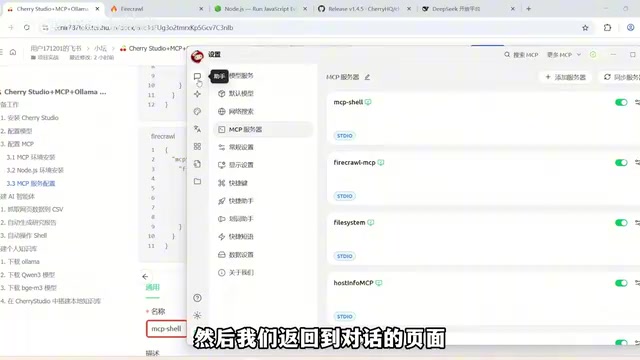640x360 pixels.
Task: Toggle the filesystem server switch
Action: coord(621,222)
